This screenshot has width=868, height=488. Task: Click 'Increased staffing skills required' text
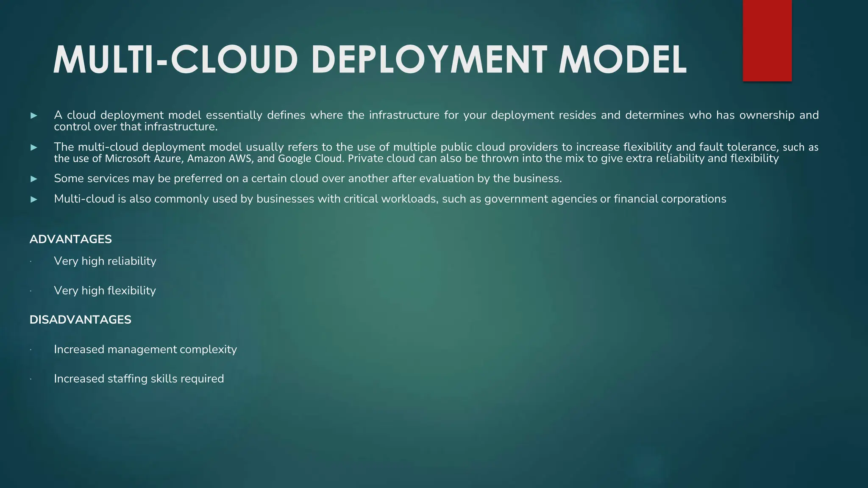click(139, 379)
